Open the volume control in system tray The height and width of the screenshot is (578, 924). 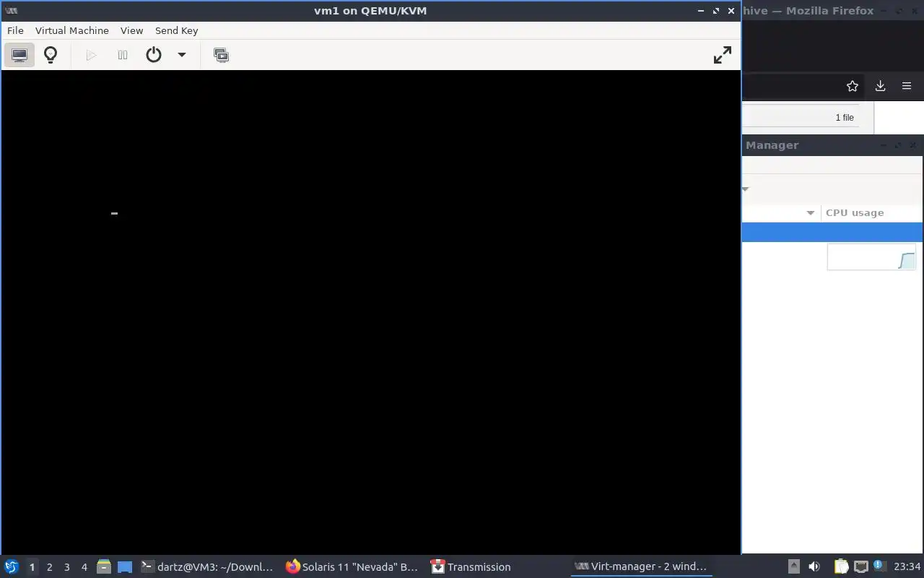pyautogui.click(x=814, y=566)
